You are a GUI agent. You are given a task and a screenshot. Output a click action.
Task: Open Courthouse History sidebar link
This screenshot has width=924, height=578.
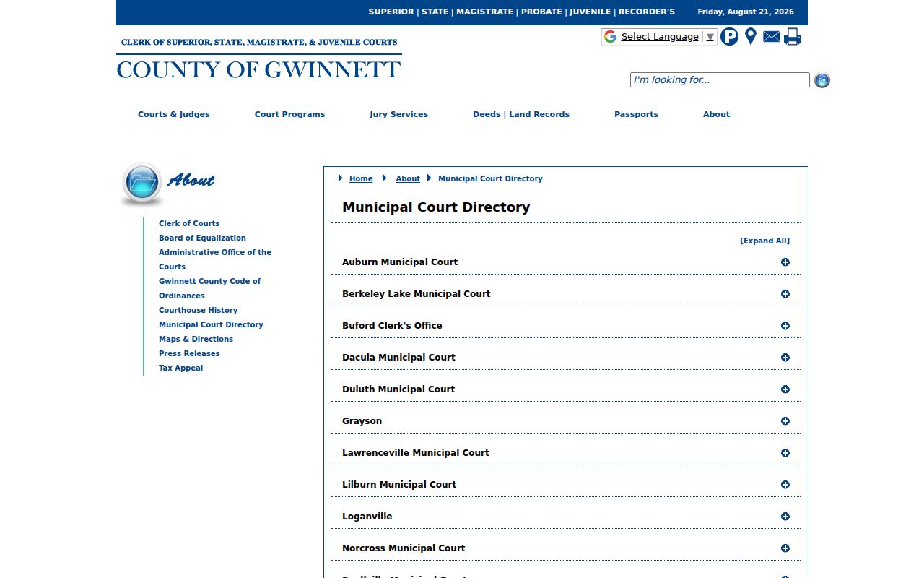tap(198, 310)
